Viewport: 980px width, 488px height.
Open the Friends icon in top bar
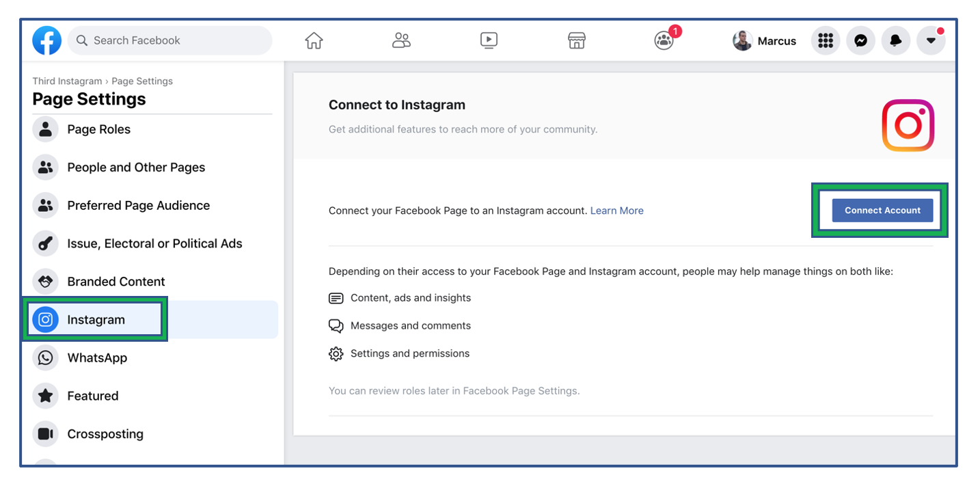click(401, 40)
